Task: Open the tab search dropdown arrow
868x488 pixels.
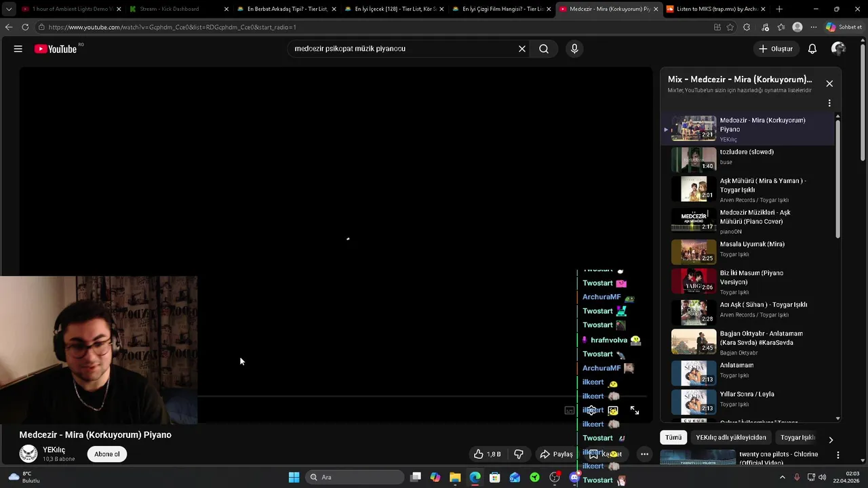Action: [x=9, y=9]
